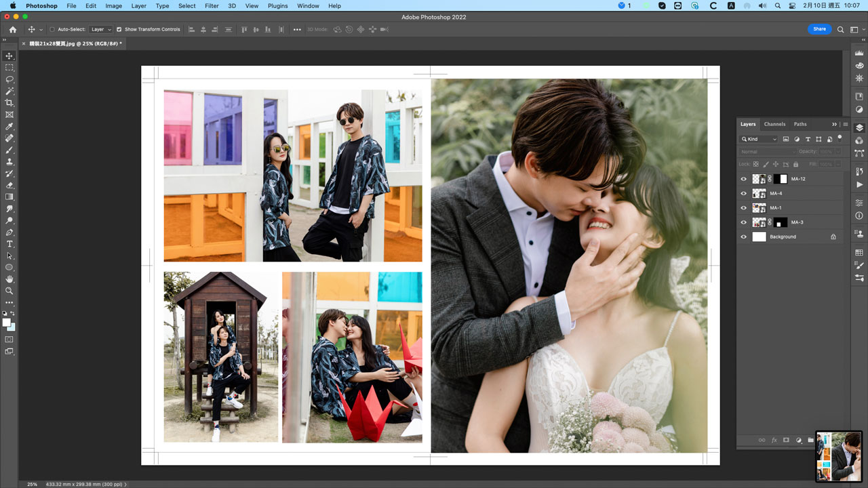The height and width of the screenshot is (488, 868).
Task: Select the Lasso tool
Action: [9, 79]
